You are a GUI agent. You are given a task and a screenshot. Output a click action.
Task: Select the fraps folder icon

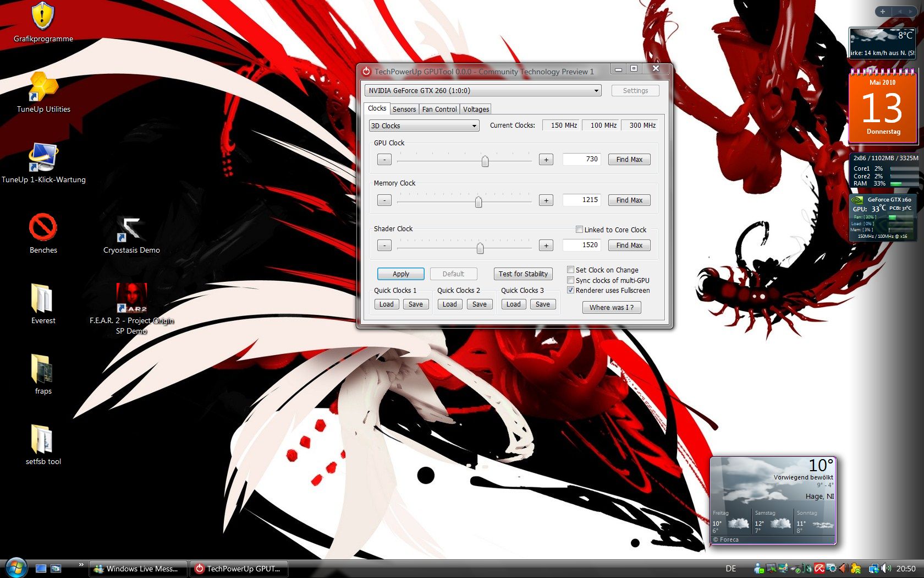coord(43,374)
